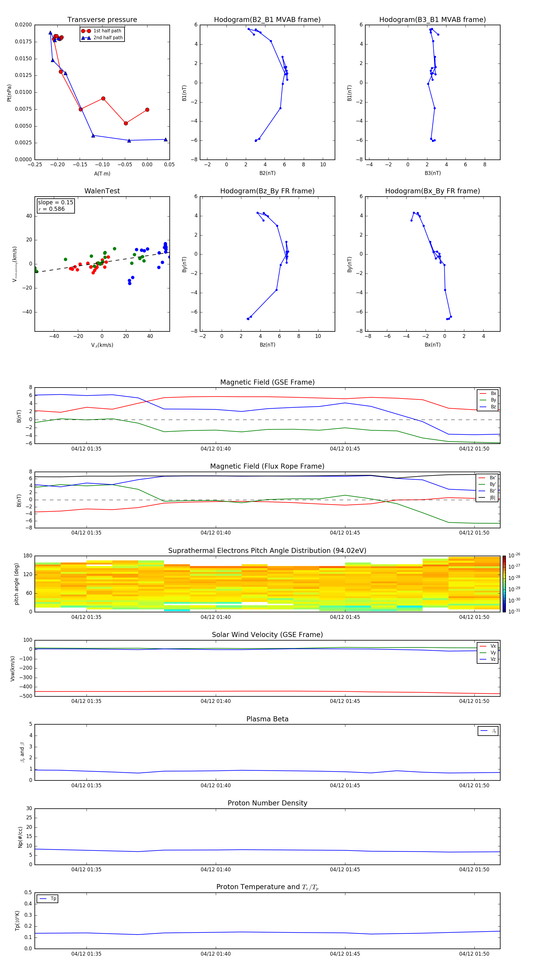The image size is (535, 980).
Task: Click '04/12 01:40' tick under GSE magnetic field
Action: 215,449
